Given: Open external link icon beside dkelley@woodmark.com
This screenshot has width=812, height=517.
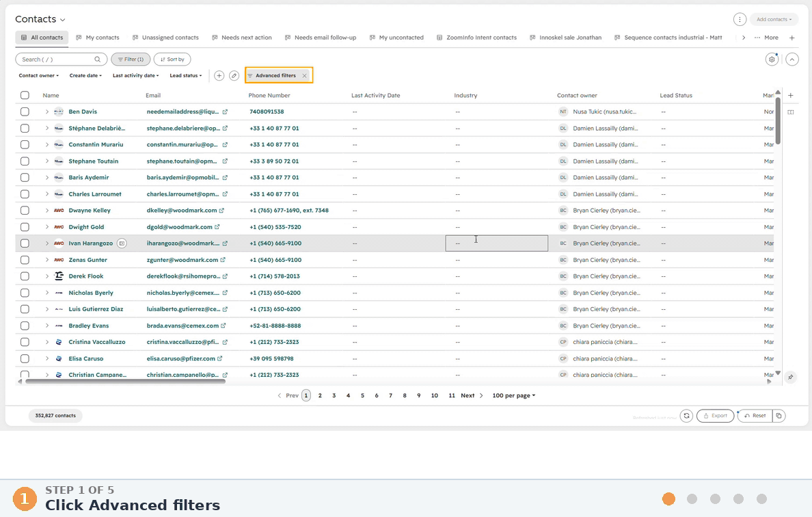Looking at the screenshot, I should (x=221, y=211).
